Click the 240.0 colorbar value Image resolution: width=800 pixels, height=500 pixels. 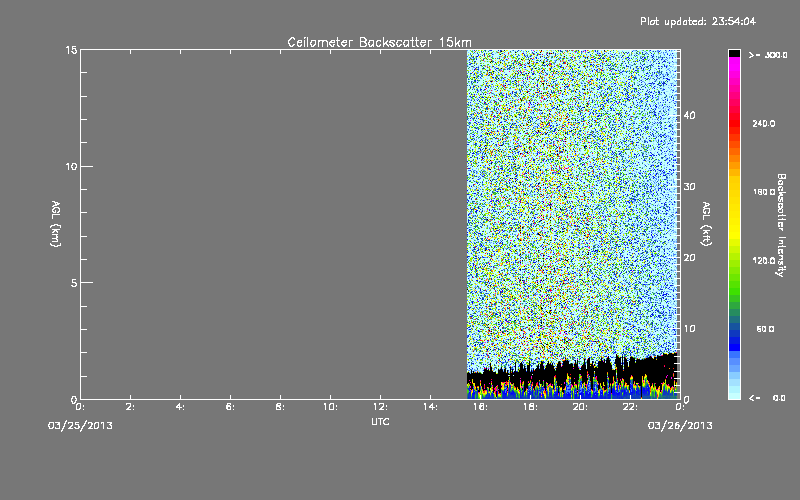764,123
